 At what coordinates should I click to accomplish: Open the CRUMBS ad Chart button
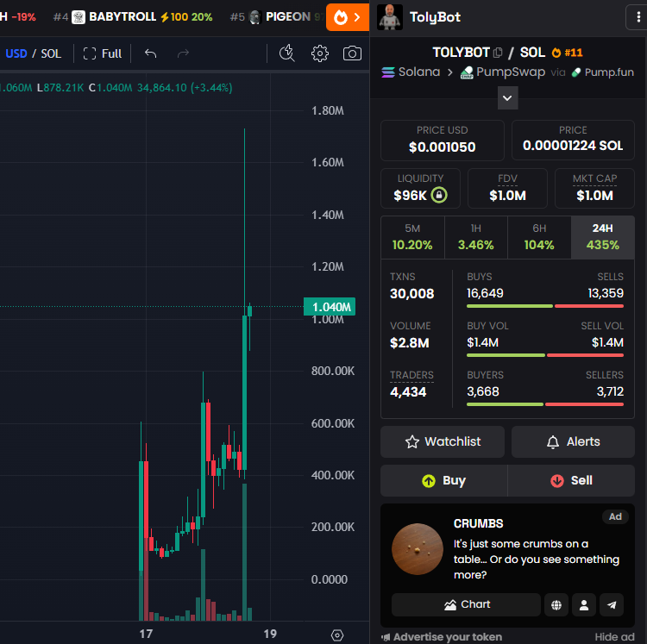tap(466, 605)
